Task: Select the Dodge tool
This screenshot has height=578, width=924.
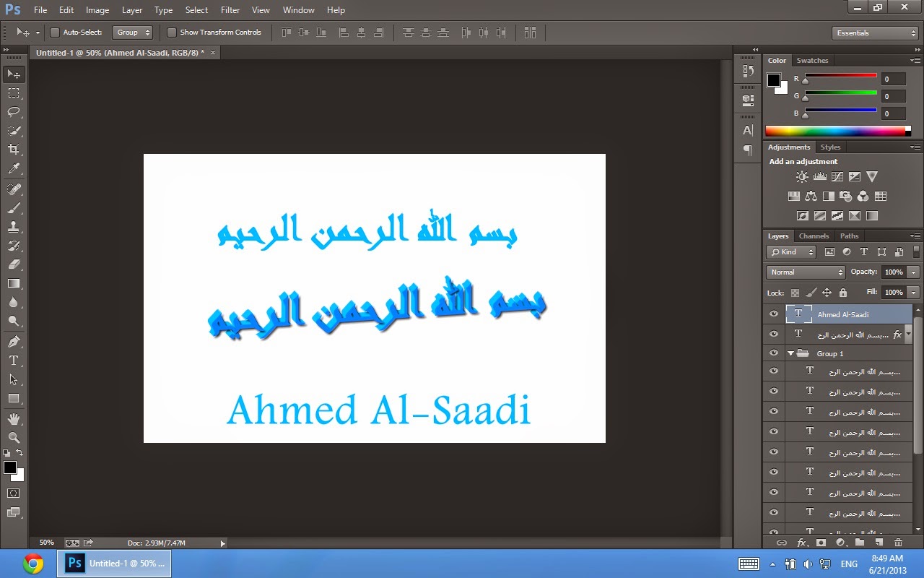Action: [x=14, y=321]
